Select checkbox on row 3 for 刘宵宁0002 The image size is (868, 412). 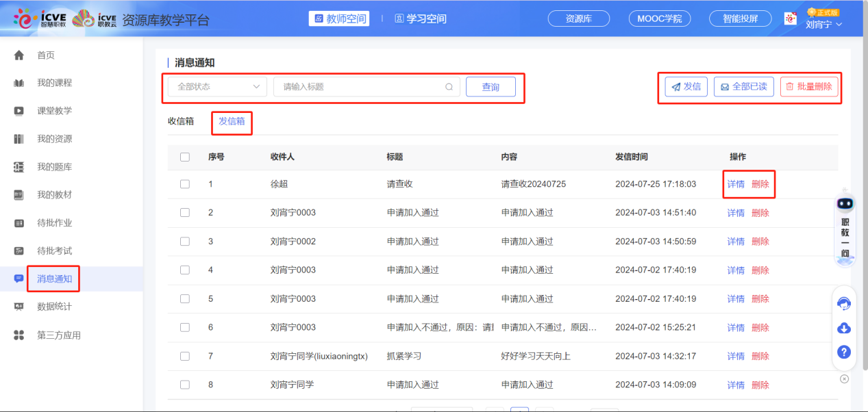point(184,241)
